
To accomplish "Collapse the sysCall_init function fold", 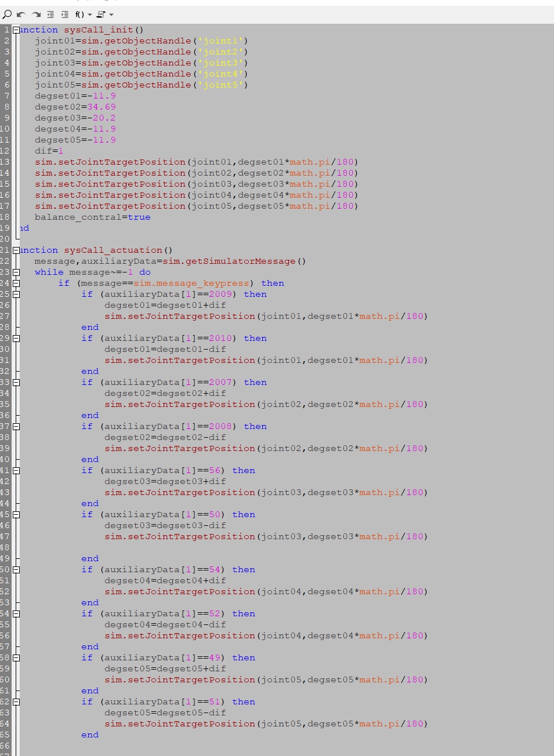I will (x=16, y=30).
